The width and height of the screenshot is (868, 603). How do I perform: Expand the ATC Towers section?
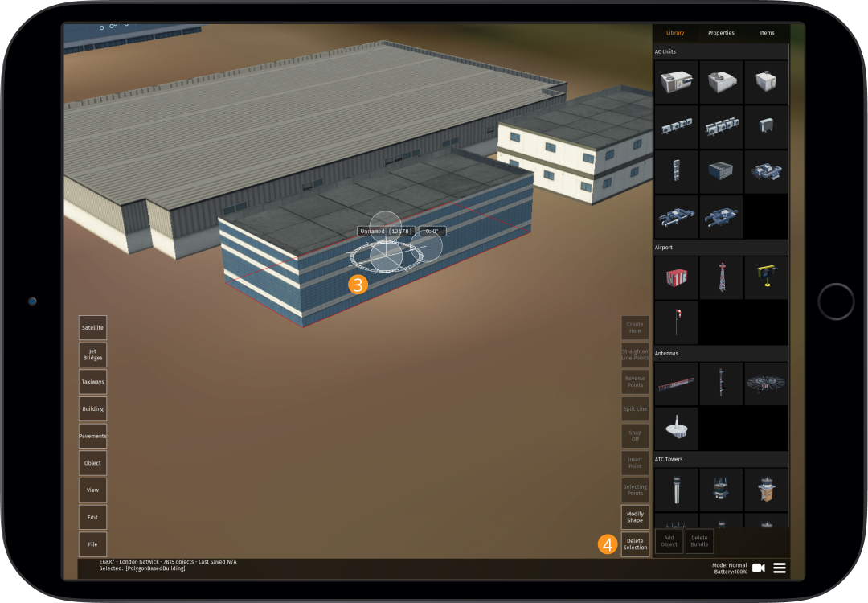click(x=720, y=459)
